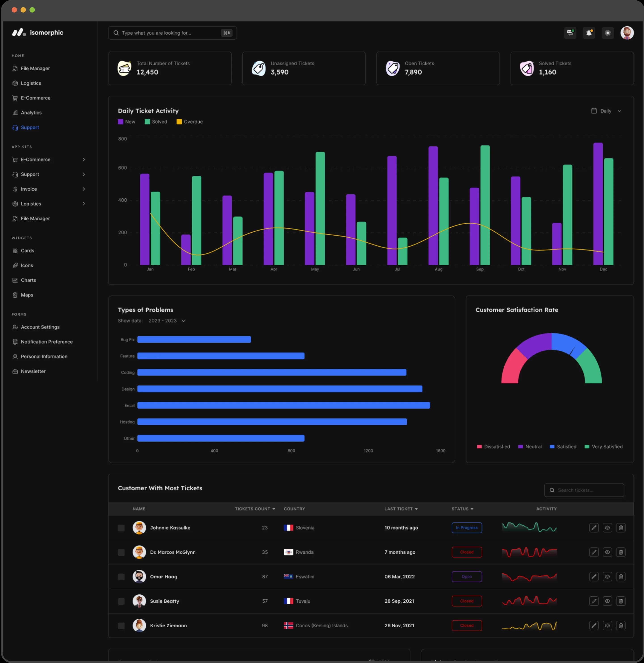This screenshot has height=663, width=644.
Task: Edit Dr. Marcos McGlynn's row
Action: (x=594, y=552)
